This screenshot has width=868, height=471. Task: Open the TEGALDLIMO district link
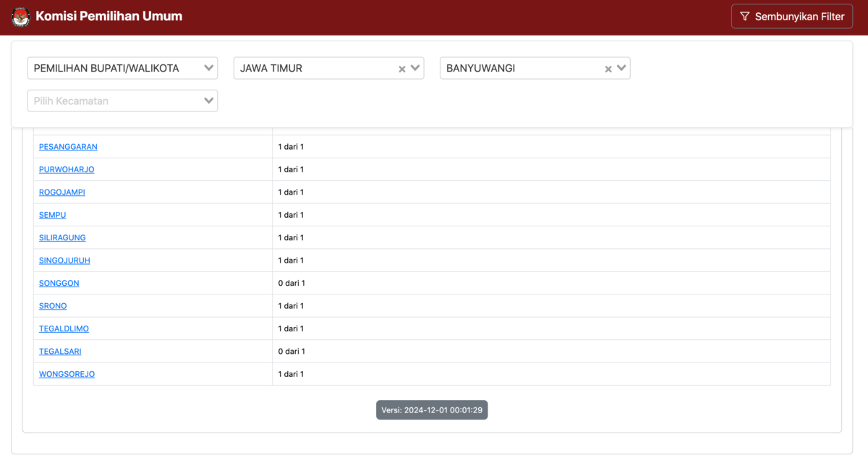(64, 328)
